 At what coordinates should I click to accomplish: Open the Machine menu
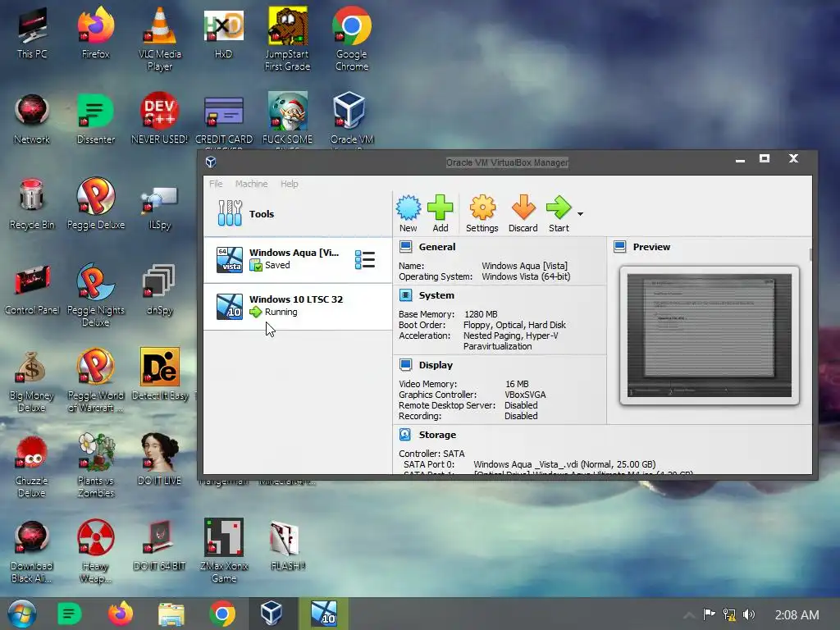(251, 184)
